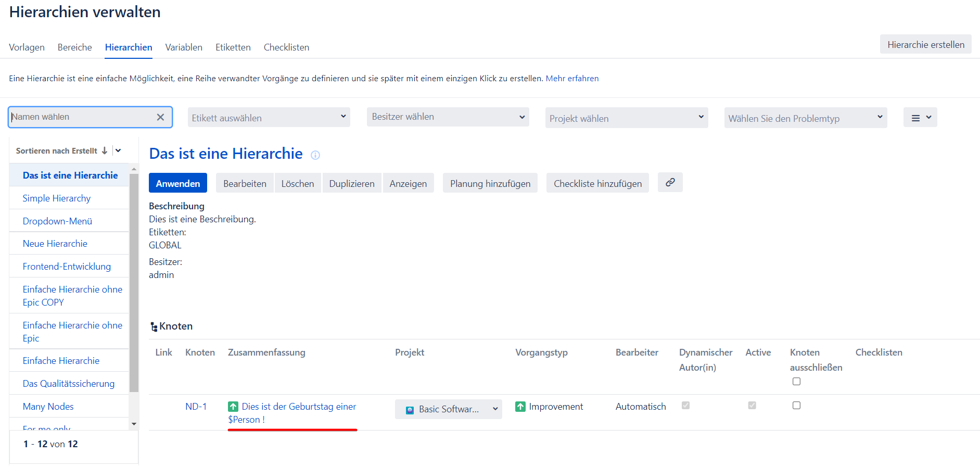Toggle the header Knoten ausschließen checkbox
The height and width of the screenshot is (467, 980).
click(796, 382)
